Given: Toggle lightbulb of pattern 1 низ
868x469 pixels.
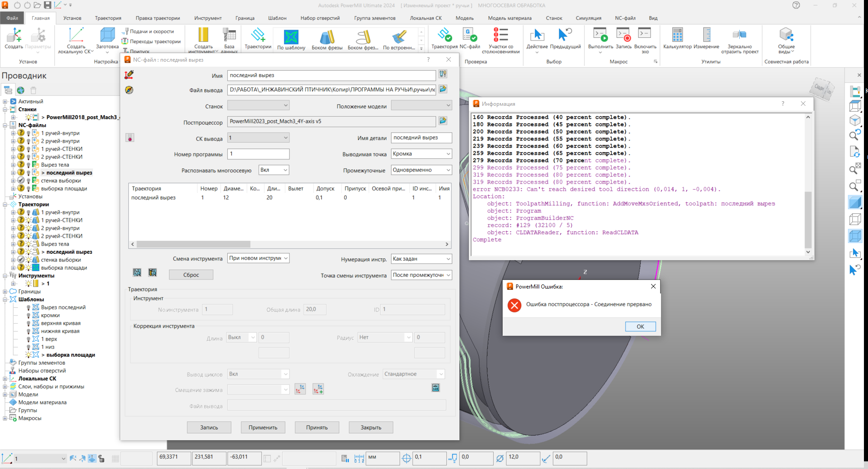Looking at the screenshot, I should pyautogui.click(x=28, y=347).
